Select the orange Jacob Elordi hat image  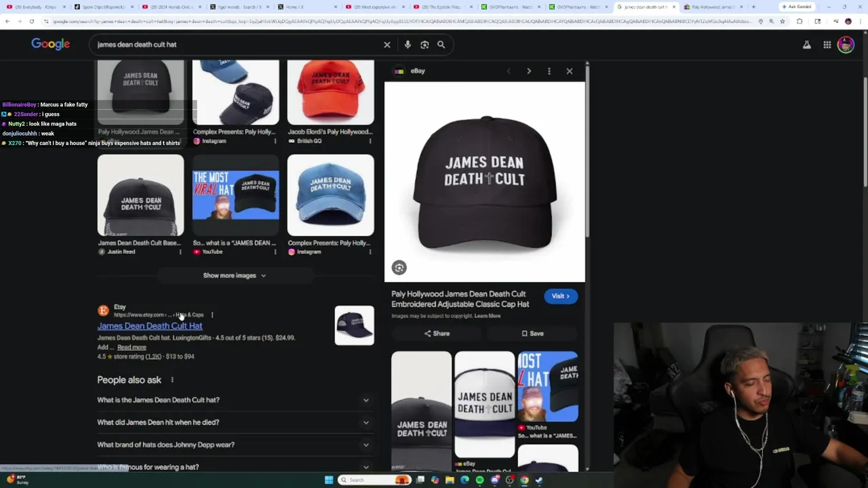[330, 92]
